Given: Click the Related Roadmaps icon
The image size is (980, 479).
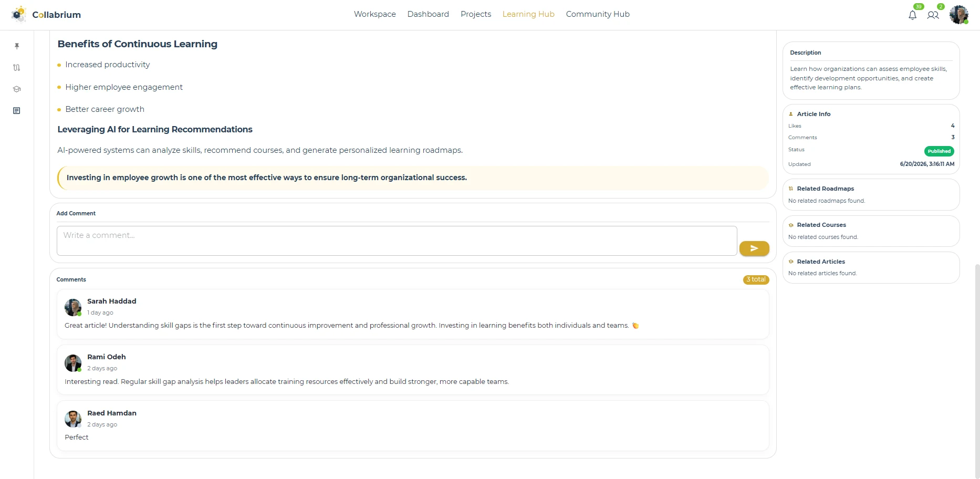Looking at the screenshot, I should [x=791, y=189].
